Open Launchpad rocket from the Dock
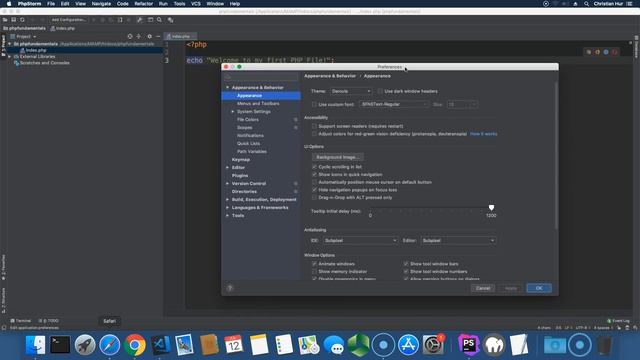Screen dimensions: 640x360 tap(85, 345)
